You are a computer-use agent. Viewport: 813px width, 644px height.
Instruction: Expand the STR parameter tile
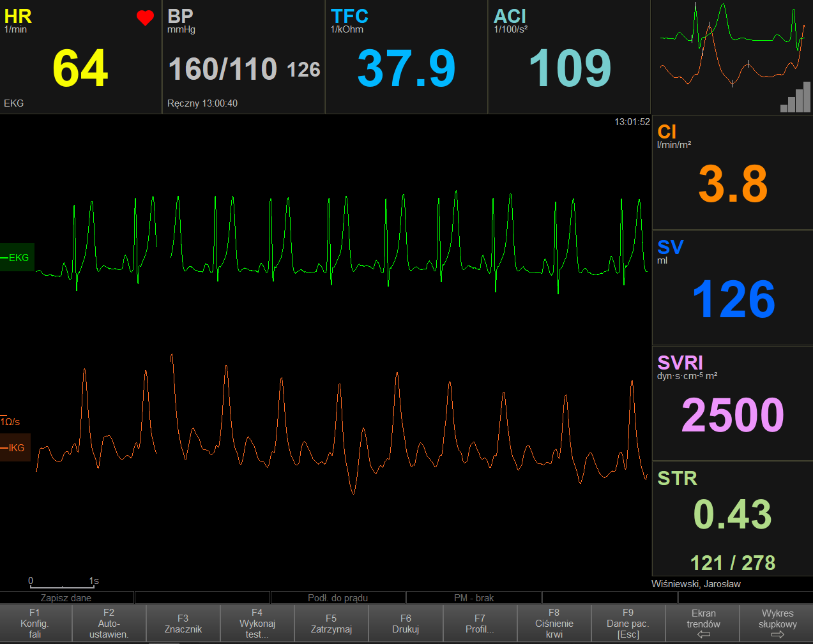point(732,517)
